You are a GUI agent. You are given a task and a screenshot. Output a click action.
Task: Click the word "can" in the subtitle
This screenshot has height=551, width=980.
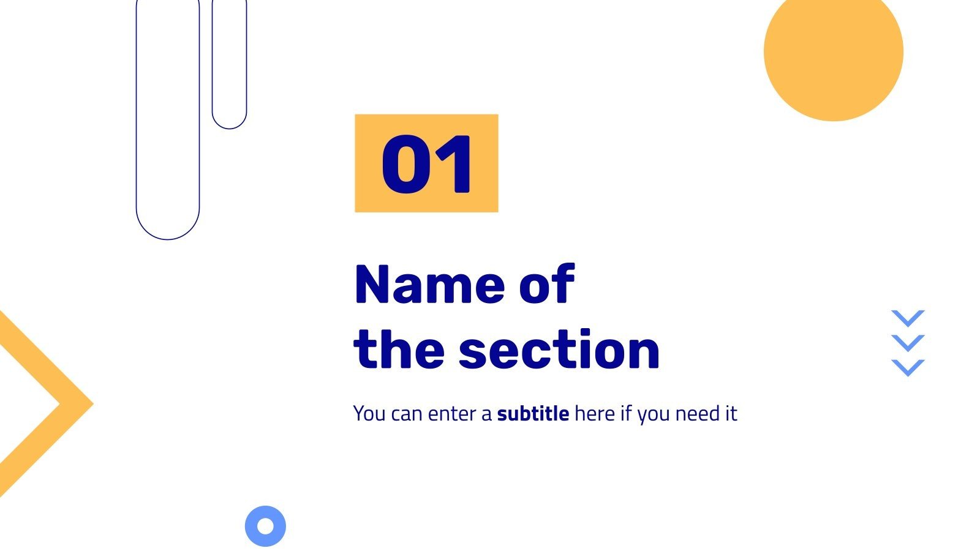(406, 414)
